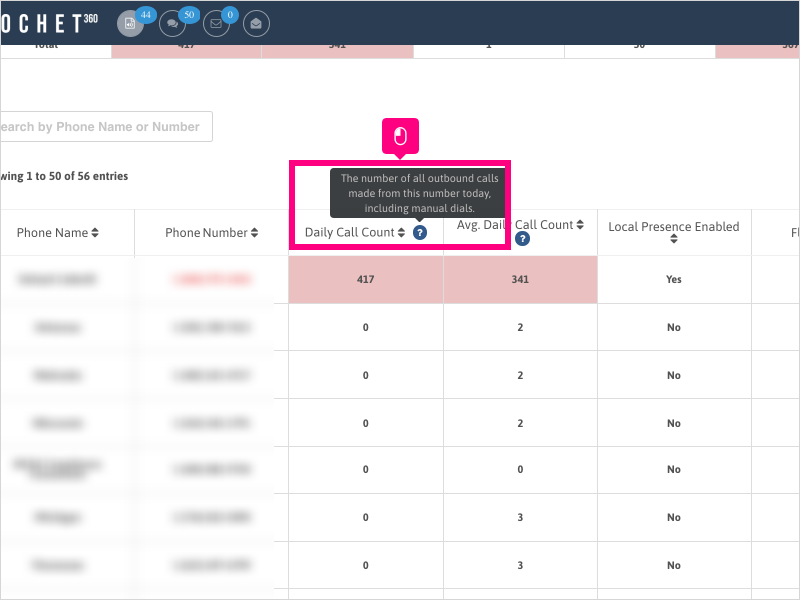Sort by Local Presence Enabled arrows

point(673,239)
